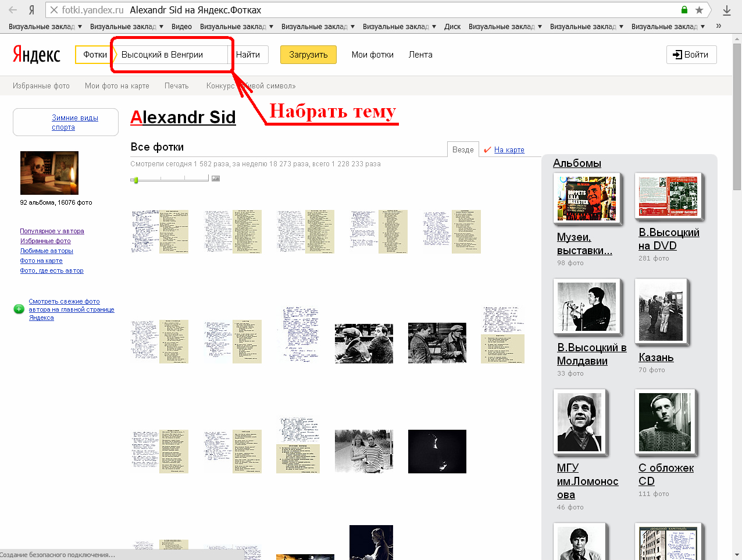Click the browser back arrow
Image resolution: width=742 pixels, height=560 pixels.
tap(13, 10)
